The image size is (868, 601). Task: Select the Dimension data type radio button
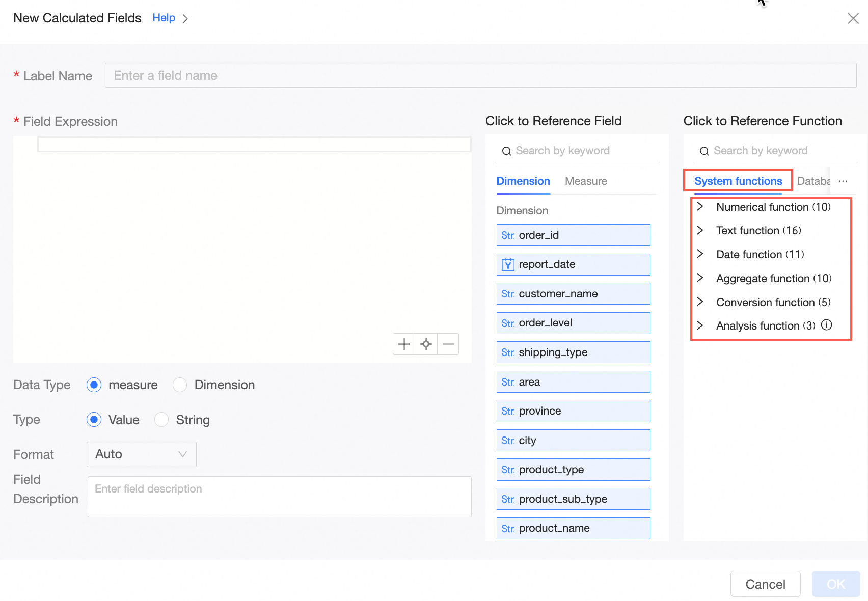180,385
